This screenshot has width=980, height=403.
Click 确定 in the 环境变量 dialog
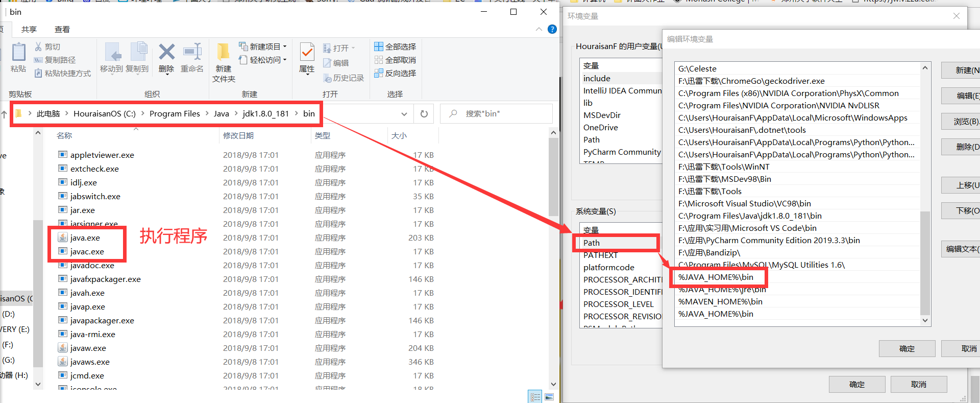857,385
